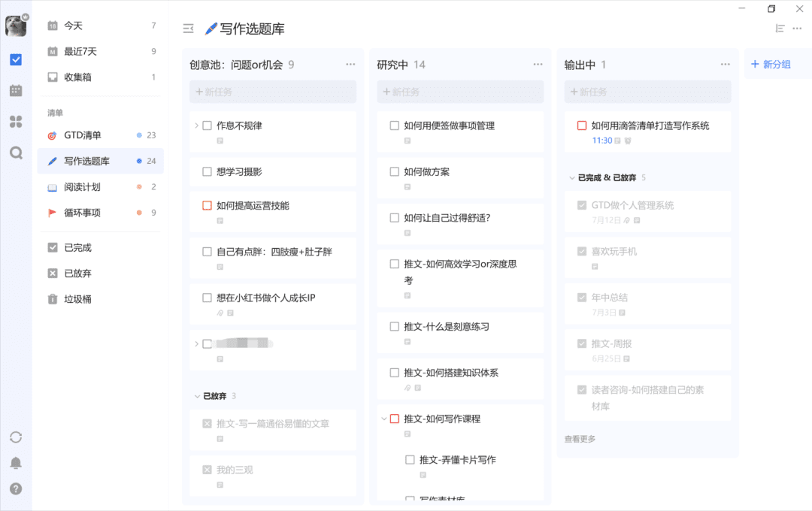Click the reminder icon on 如何用滴答清单打造写作系统 card

coord(628,141)
